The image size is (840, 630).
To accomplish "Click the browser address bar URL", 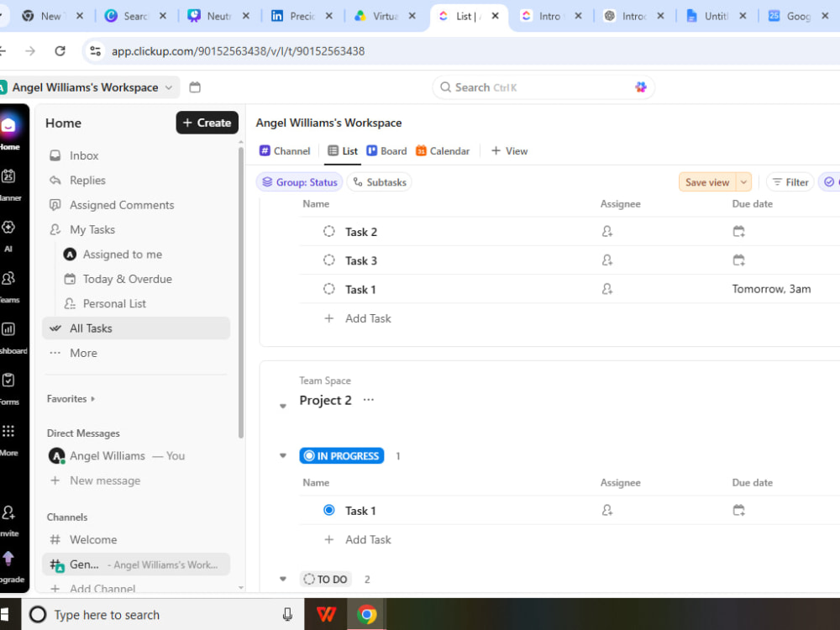I will click(238, 51).
